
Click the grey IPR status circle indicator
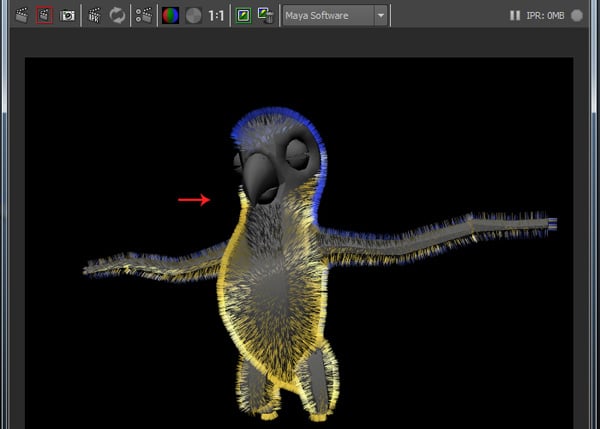(577, 16)
